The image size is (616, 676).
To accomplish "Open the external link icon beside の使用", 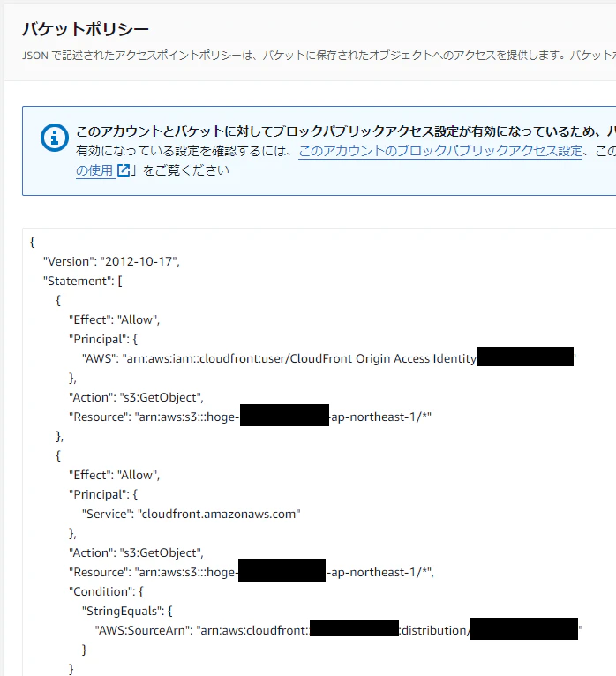I will pos(124,170).
